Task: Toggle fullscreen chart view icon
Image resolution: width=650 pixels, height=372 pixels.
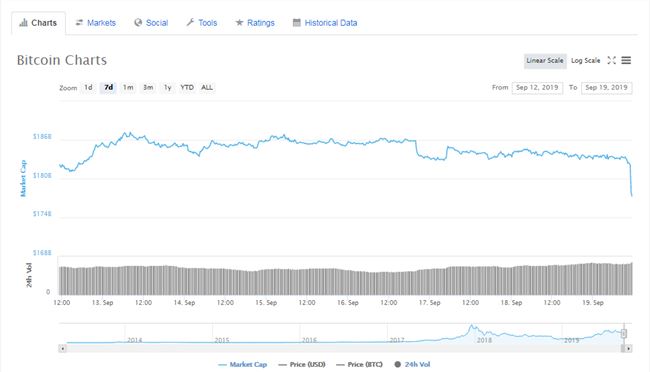Action: pyautogui.click(x=611, y=61)
